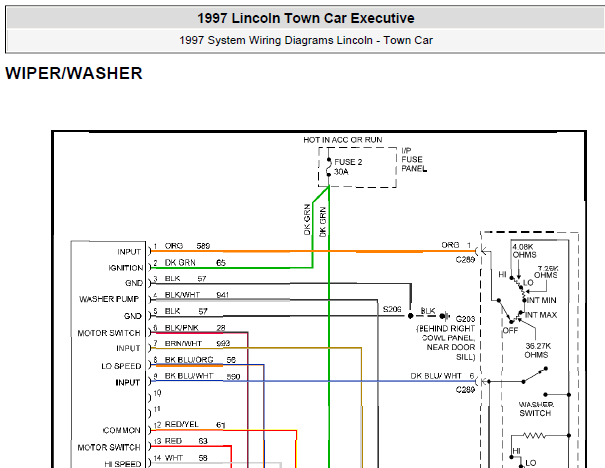Click the INPUT label beside BK BLU/WHT wire
This screenshot has width=605, height=468.
(128, 382)
